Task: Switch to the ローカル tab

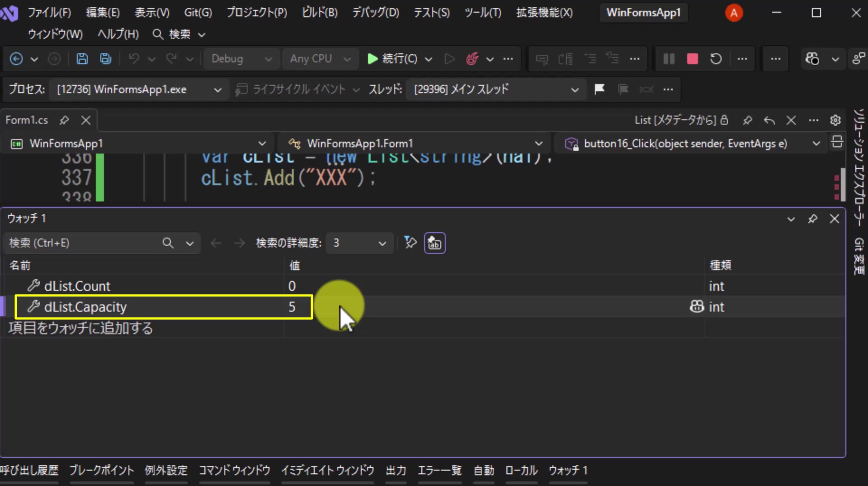Action: [521, 471]
